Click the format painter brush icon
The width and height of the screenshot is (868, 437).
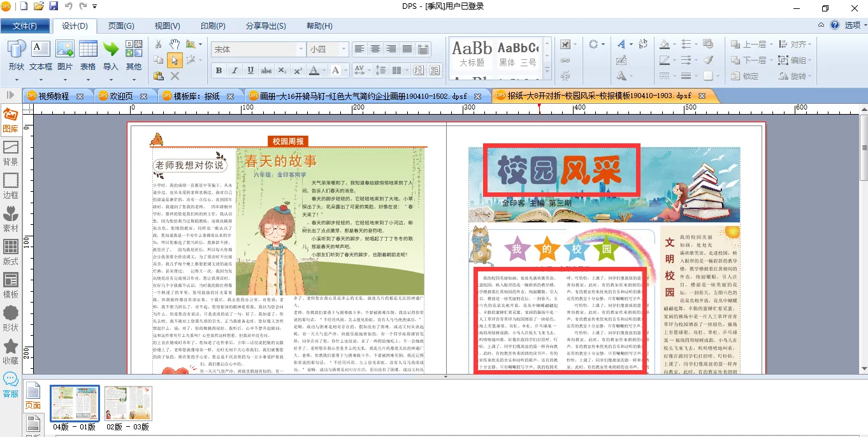pos(708,60)
